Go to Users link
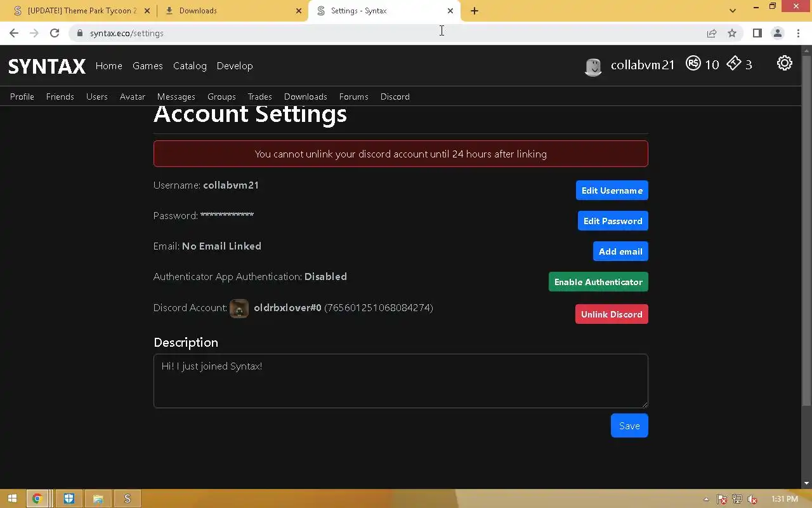Screen dimensions: 812x508 97,97
